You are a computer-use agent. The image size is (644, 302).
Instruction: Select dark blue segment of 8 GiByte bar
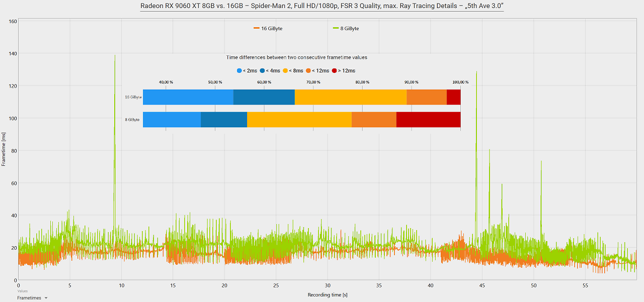click(x=224, y=119)
